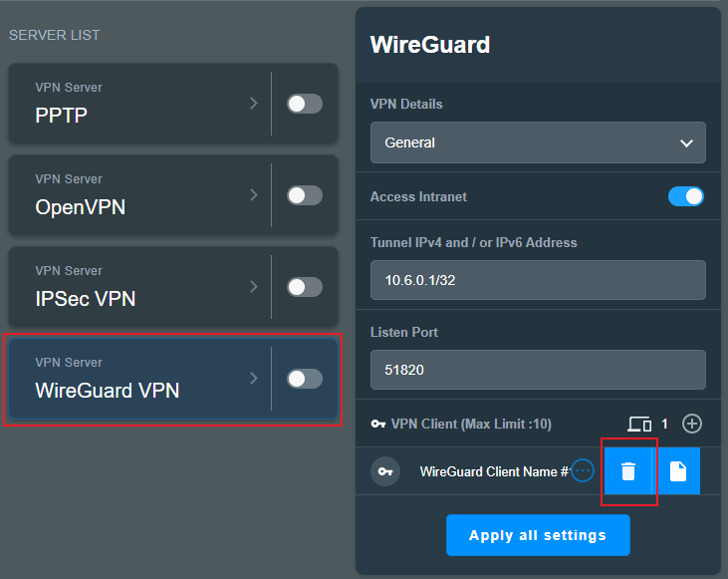Click the Apply all settings button
The width and height of the screenshot is (728, 579).
(x=538, y=535)
